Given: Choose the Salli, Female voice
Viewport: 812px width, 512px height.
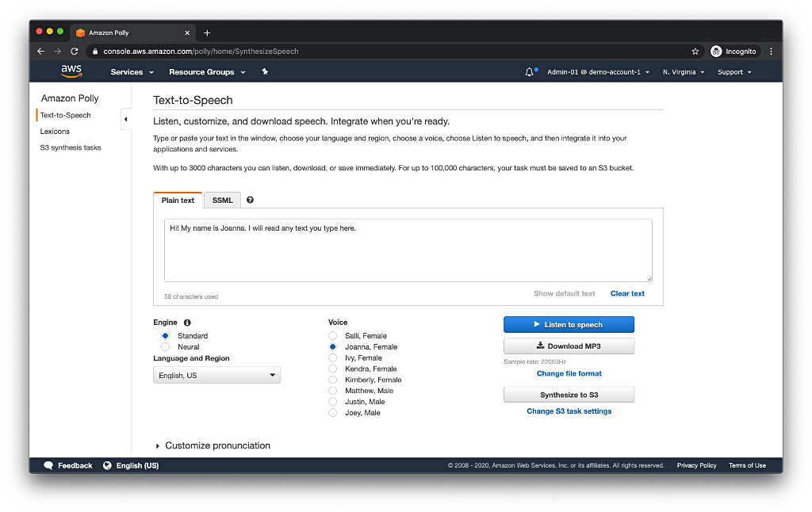Looking at the screenshot, I should coord(332,336).
